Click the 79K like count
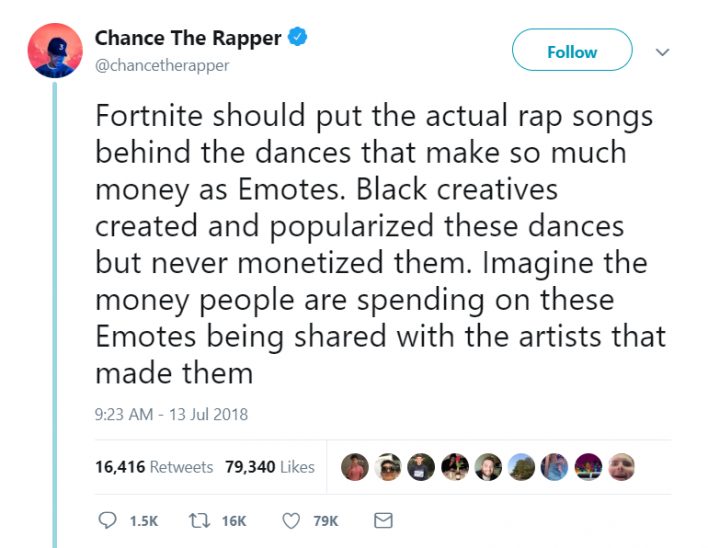The image size is (708, 548). pyautogui.click(x=325, y=521)
